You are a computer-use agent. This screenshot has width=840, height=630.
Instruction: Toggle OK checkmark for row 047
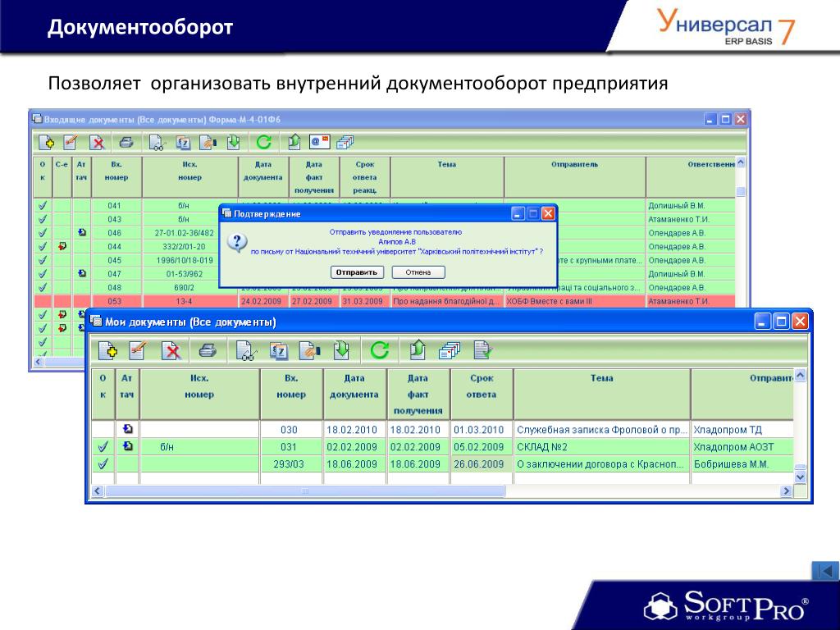click(x=43, y=274)
